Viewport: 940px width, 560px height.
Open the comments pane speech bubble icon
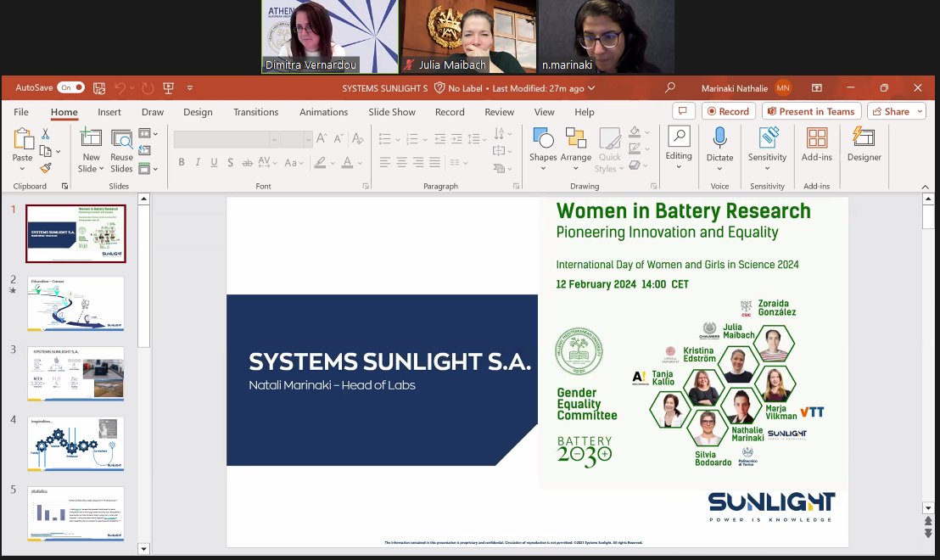pos(683,111)
